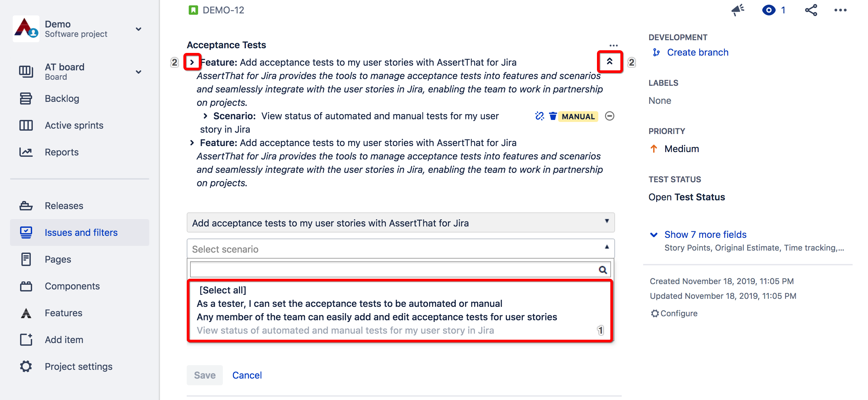868x400 pixels.
Task: Go to Active sprints
Action: click(x=74, y=125)
